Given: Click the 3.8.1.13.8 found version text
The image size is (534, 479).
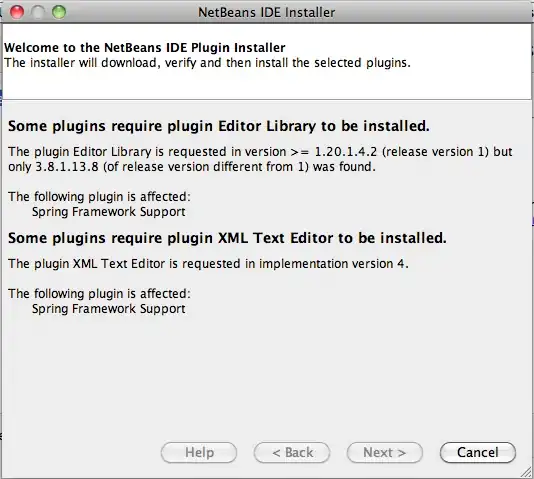Looking at the screenshot, I should [x=67, y=167].
